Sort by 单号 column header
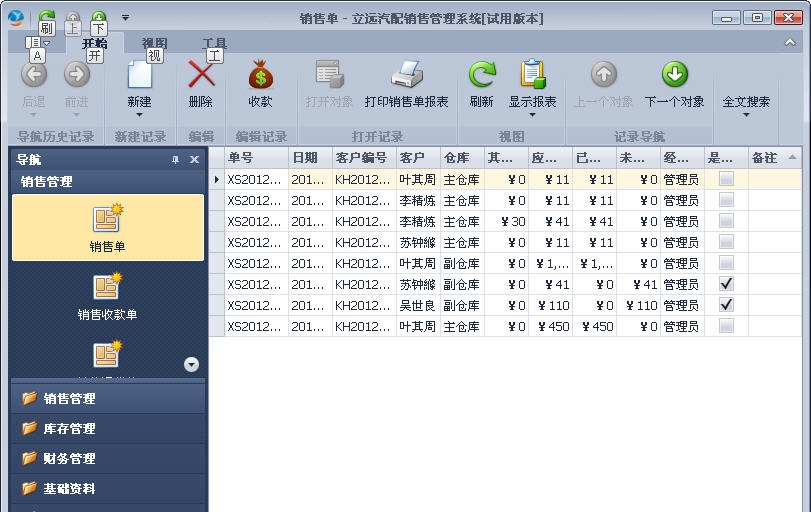 (x=257, y=158)
